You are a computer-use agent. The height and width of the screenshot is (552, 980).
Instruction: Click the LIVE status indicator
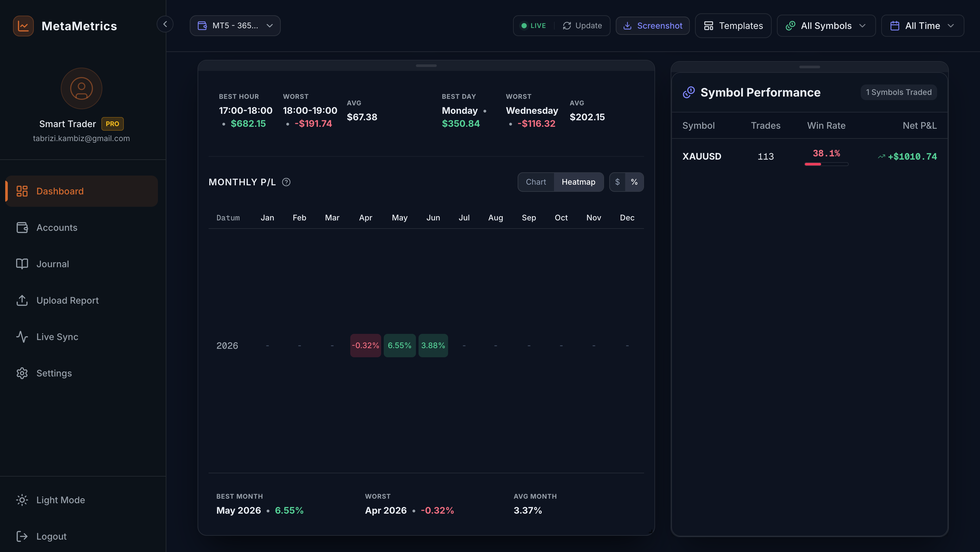(533, 25)
